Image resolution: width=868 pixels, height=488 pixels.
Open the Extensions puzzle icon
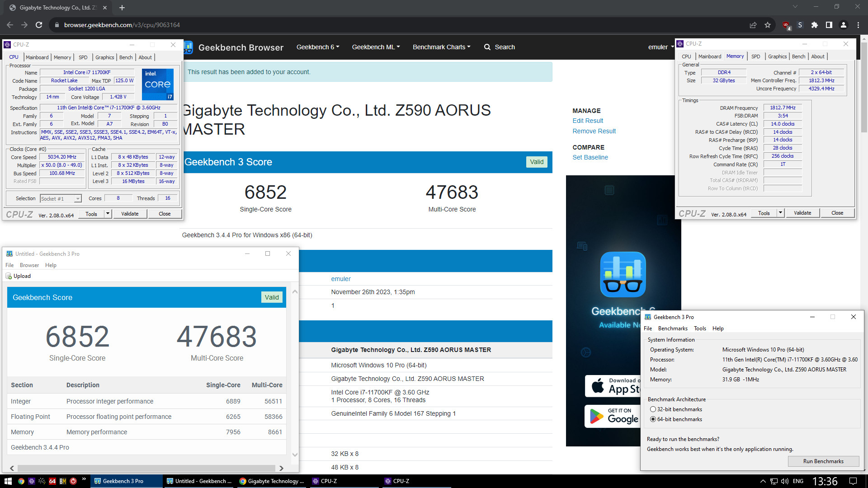(x=815, y=25)
